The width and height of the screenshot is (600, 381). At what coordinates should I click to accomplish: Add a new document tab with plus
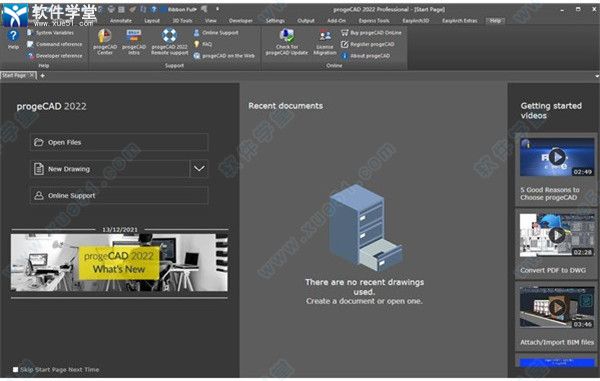(42, 76)
